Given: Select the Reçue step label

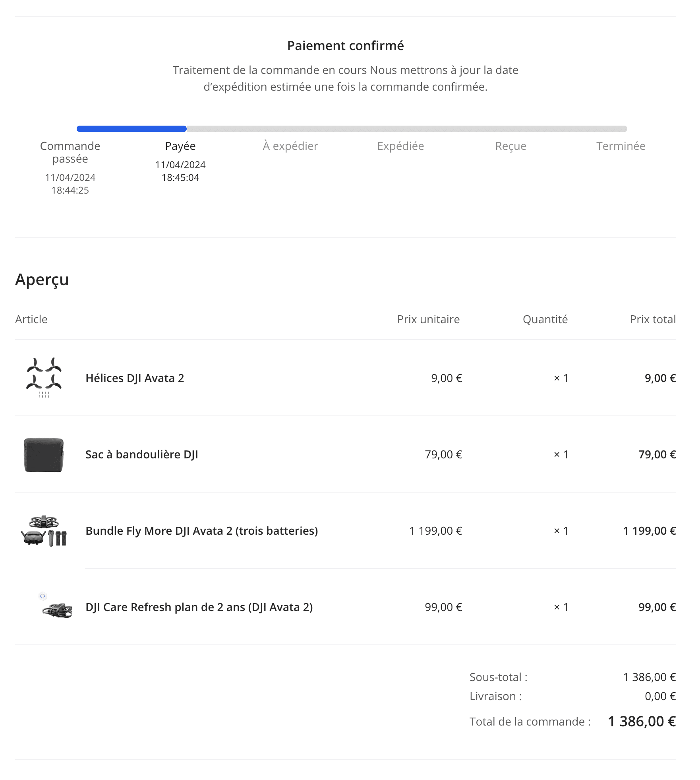Looking at the screenshot, I should [x=510, y=146].
